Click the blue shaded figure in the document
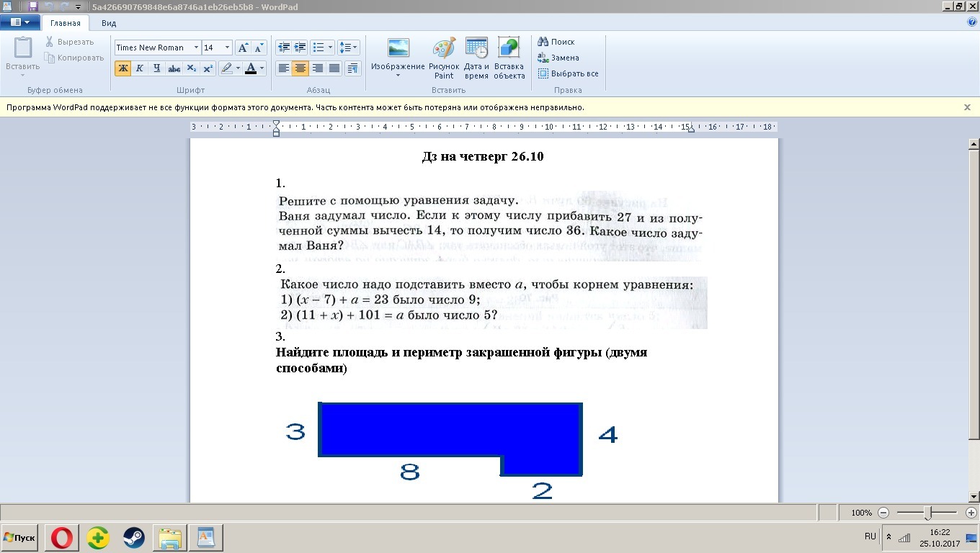Viewport: 980px width, 553px height. [x=450, y=439]
